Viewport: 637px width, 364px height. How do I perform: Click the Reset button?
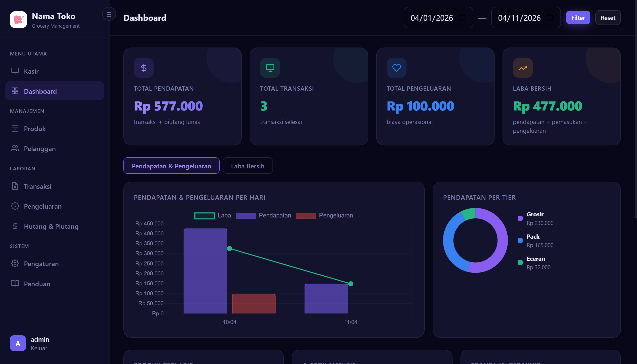click(x=608, y=18)
